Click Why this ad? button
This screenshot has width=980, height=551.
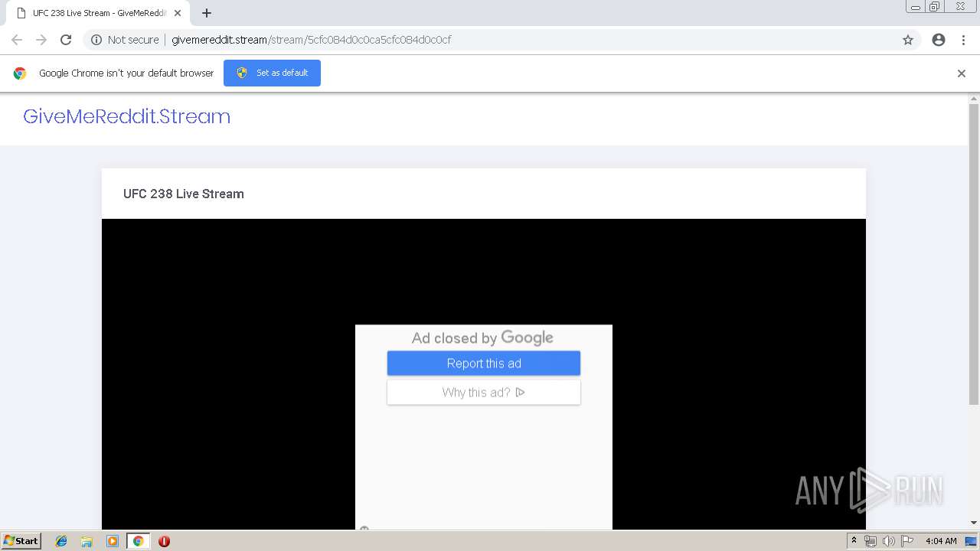coord(484,393)
